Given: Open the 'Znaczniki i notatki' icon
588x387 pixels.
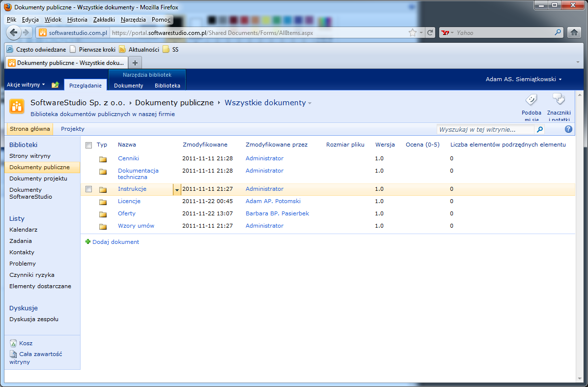Looking at the screenshot, I should point(559,99).
